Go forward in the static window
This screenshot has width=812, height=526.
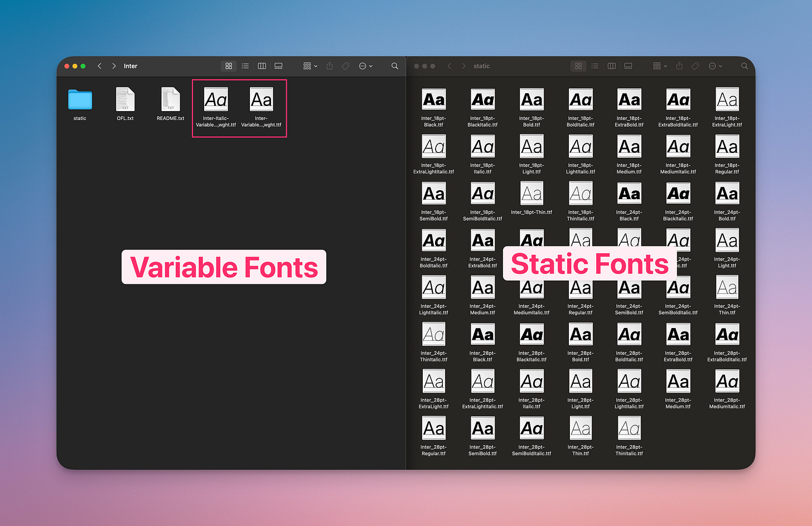coord(463,66)
